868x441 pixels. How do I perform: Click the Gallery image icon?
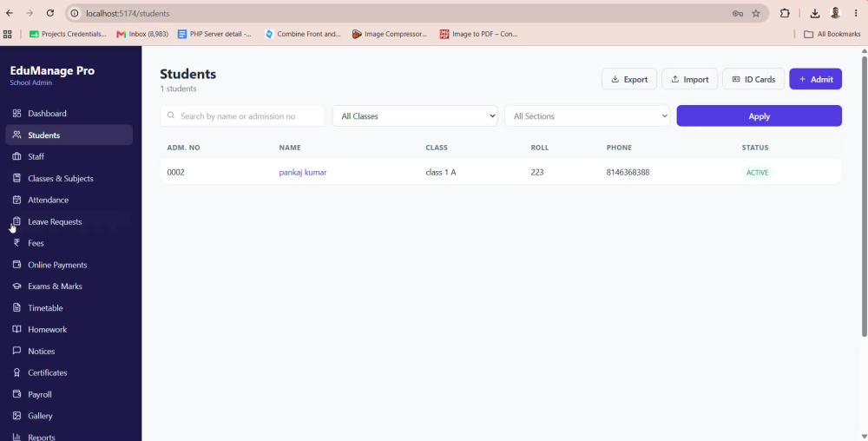16,416
